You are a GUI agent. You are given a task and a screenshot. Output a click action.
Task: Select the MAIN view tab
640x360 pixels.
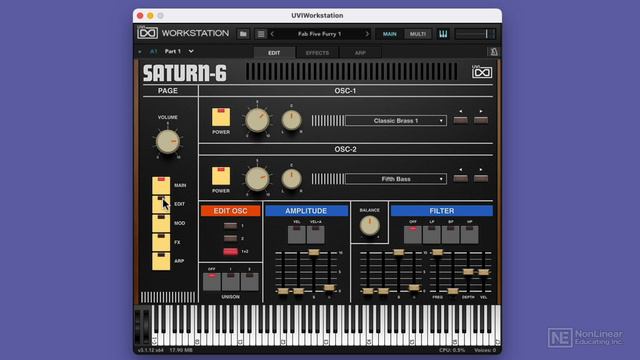click(x=389, y=34)
